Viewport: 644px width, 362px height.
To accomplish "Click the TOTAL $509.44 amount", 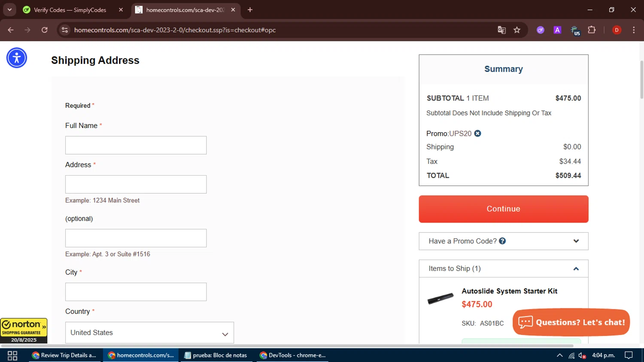I will pyautogui.click(x=568, y=176).
